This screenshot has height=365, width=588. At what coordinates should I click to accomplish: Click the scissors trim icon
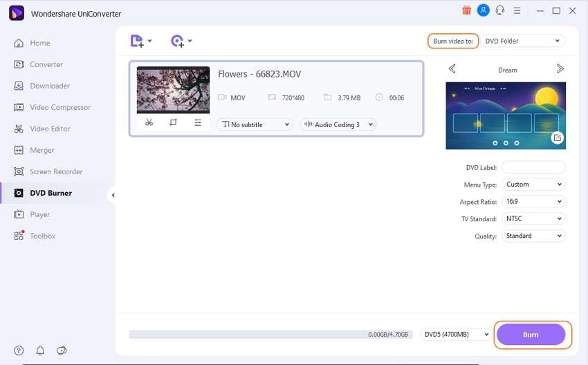click(149, 122)
